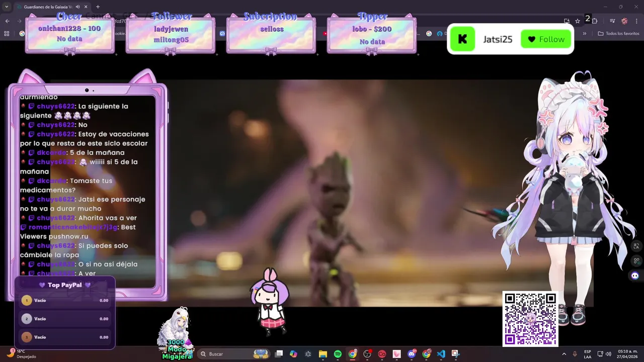Open the Todos los favoritos folder
The height and width of the screenshot is (362, 644).
click(x=618, y=34)
